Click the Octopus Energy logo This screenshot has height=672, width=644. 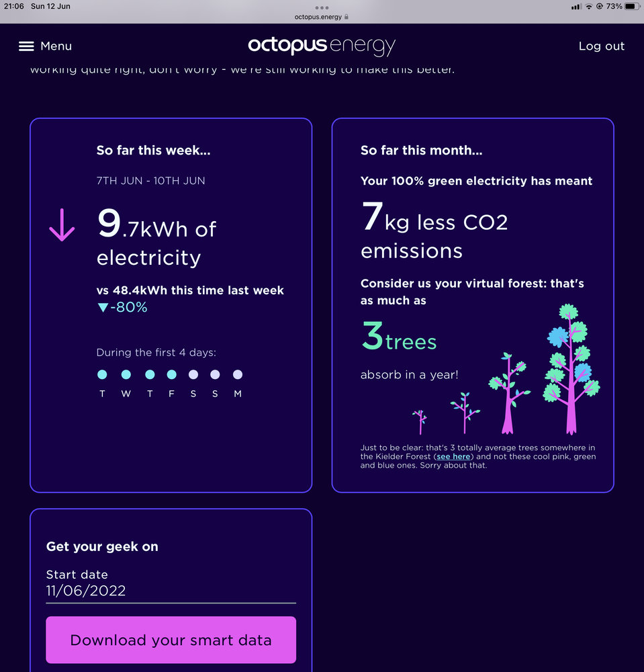click(322, 46)
